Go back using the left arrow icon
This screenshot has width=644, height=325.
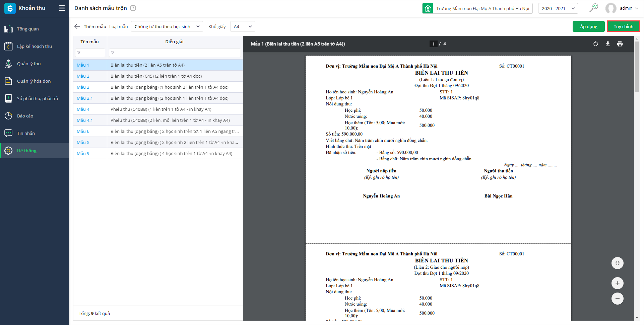pyautogui.click(x=77, y=26)
